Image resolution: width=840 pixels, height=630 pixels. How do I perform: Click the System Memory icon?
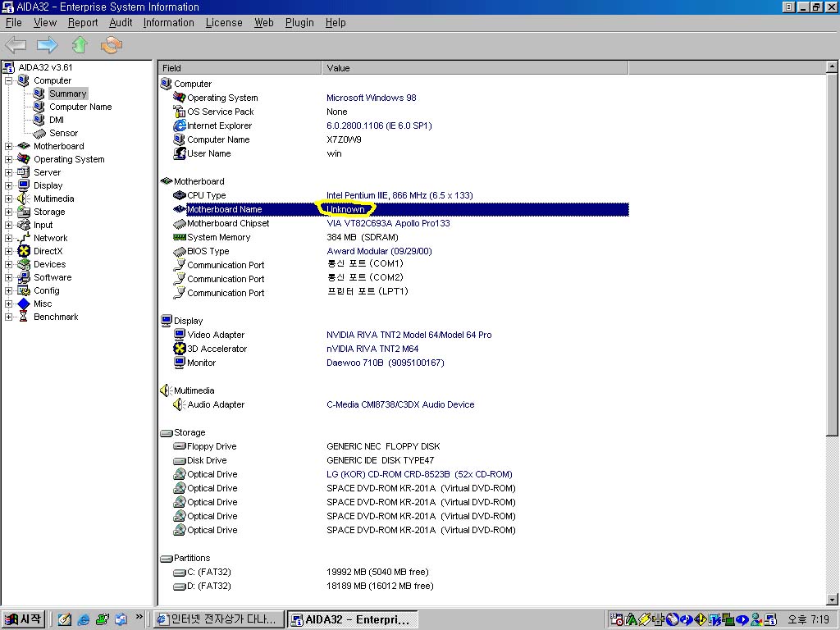180,237
